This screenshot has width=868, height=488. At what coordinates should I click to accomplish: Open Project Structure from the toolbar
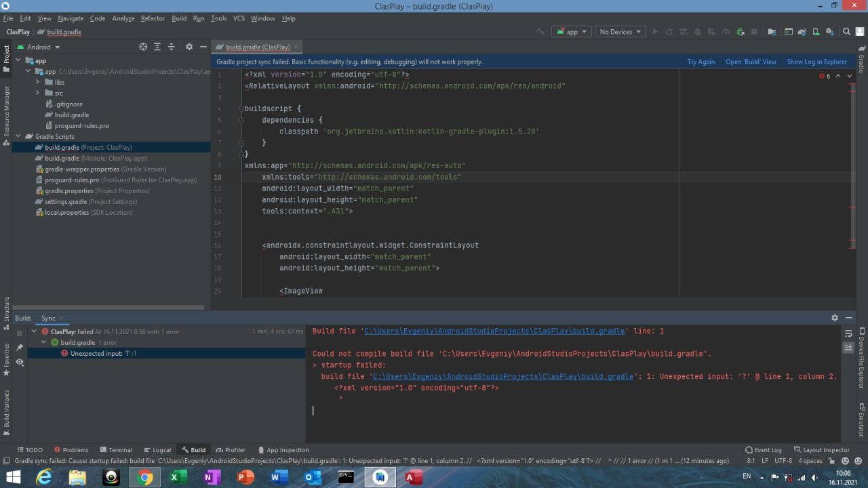(772, 32)
